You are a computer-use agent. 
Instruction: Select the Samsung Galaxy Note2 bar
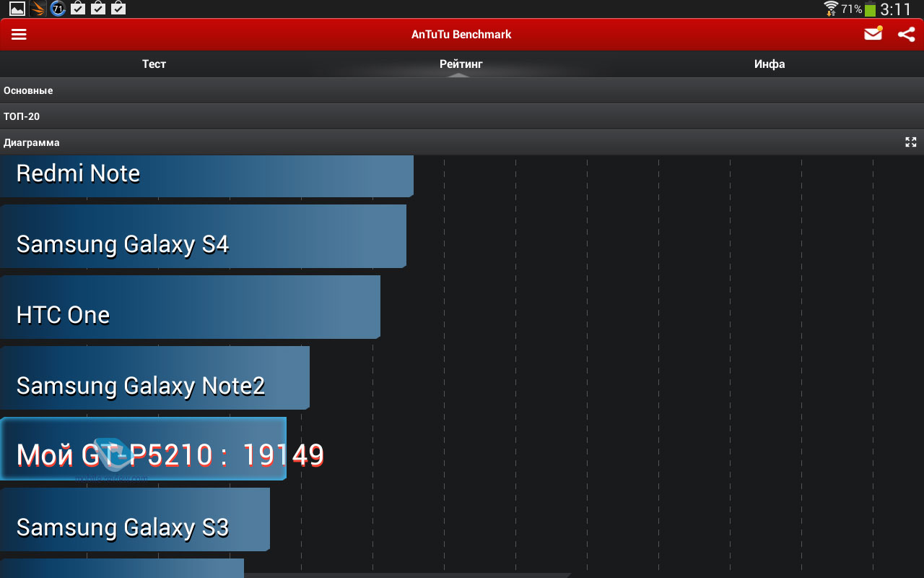[154, 378]
